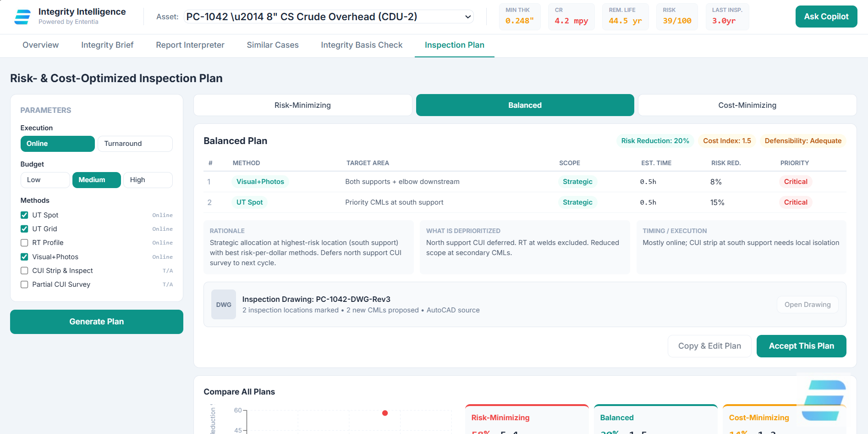The height and width of the screenshot is (434, 868).
Task: Click the Generate Plan button
Action: tap(97, 322)
